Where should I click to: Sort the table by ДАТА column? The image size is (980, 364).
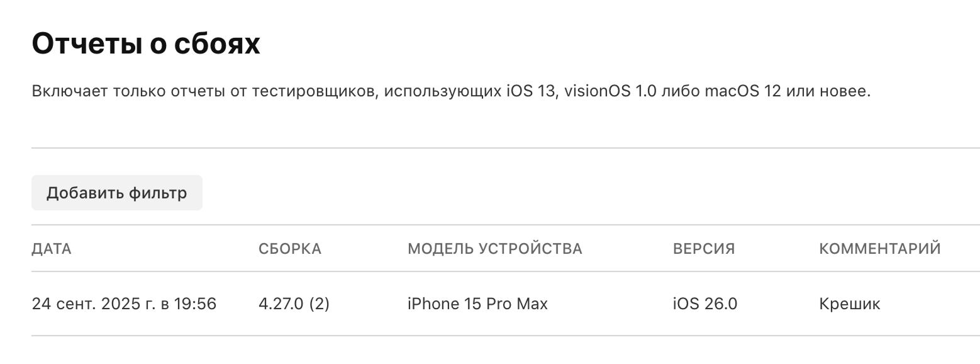51,248
